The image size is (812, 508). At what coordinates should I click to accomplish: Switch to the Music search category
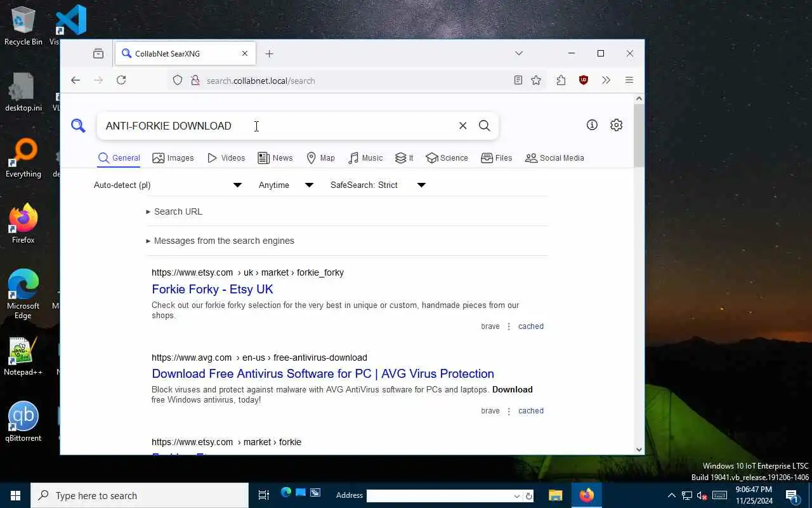click(x=365, y=158)
